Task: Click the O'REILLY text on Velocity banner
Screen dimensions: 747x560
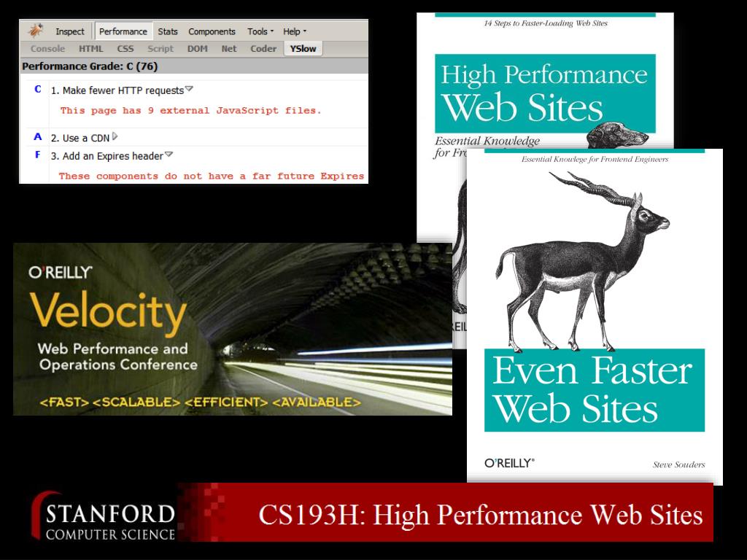Action: point(60,273)
